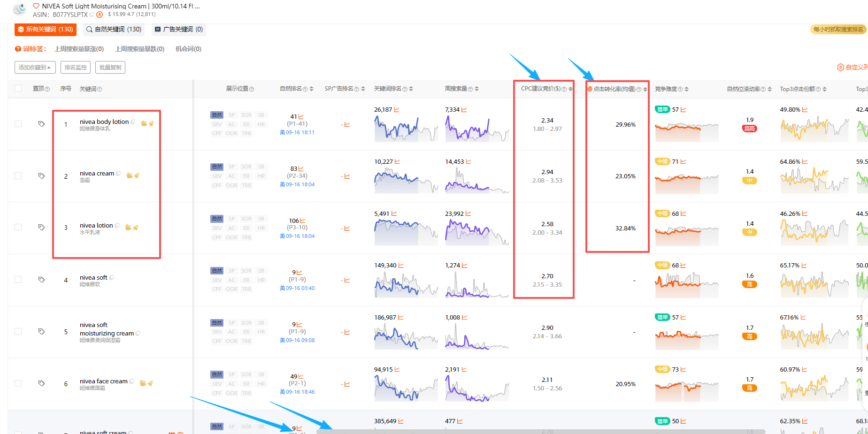868x434 pixels.
Task: Copy the ASIN B077YSLPTX with the copy icon
Action: coord(92,15)
